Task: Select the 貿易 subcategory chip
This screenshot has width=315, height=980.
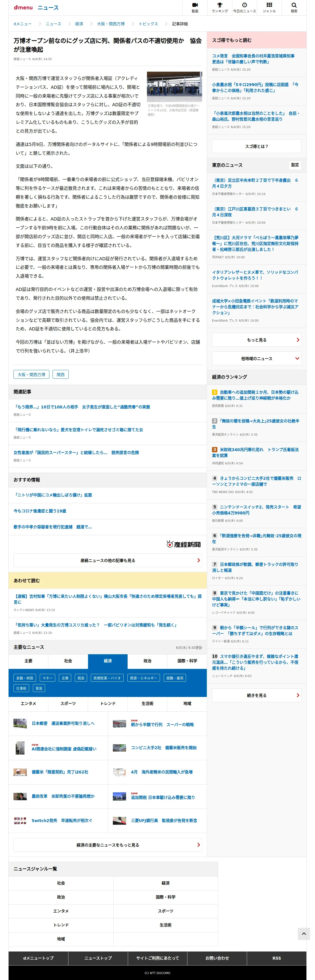Action: tap(39, 688)
